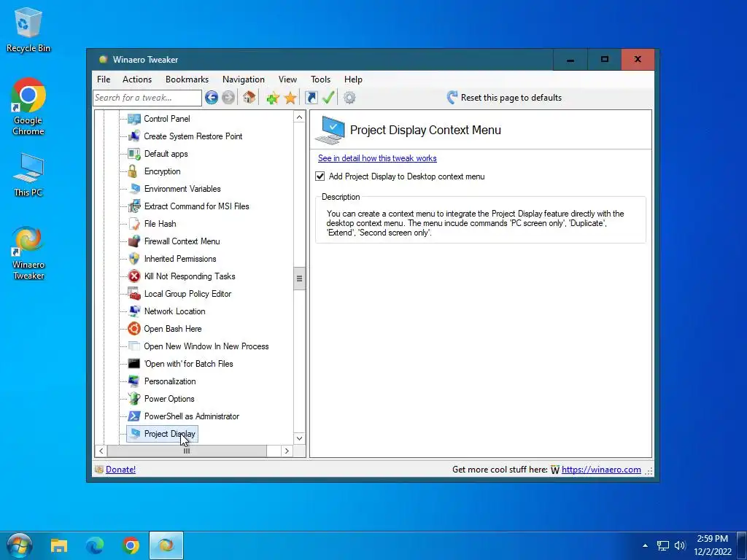Viewport: 747px width, 560px height.
Task: Click the Personalization tree icon
Action: (134, 381)
